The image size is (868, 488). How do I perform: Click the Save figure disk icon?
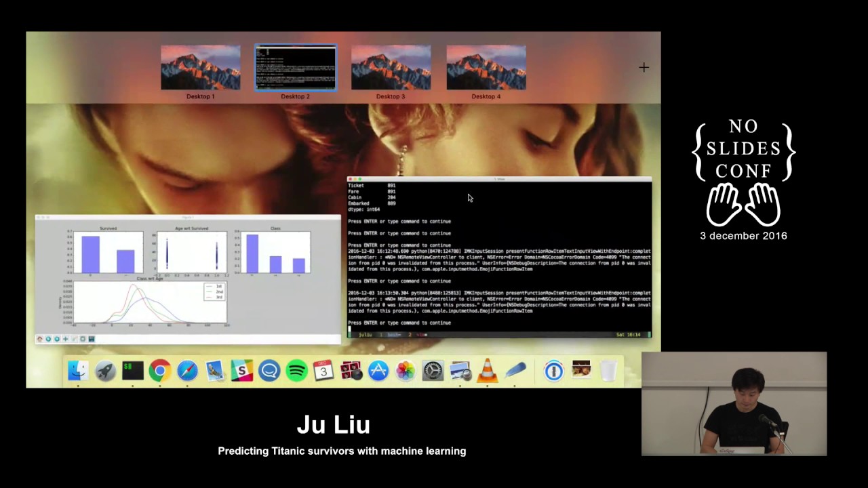point(92,339)
